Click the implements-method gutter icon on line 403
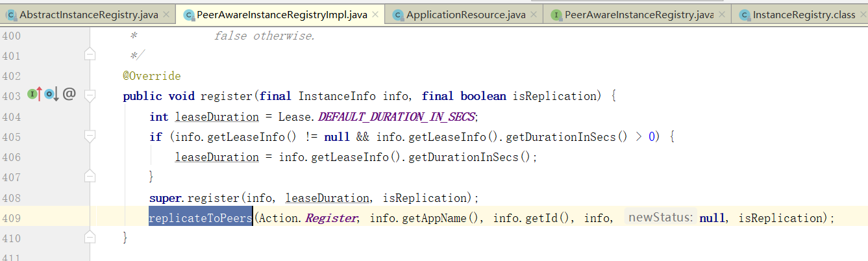868x261 pixels. 34,95
